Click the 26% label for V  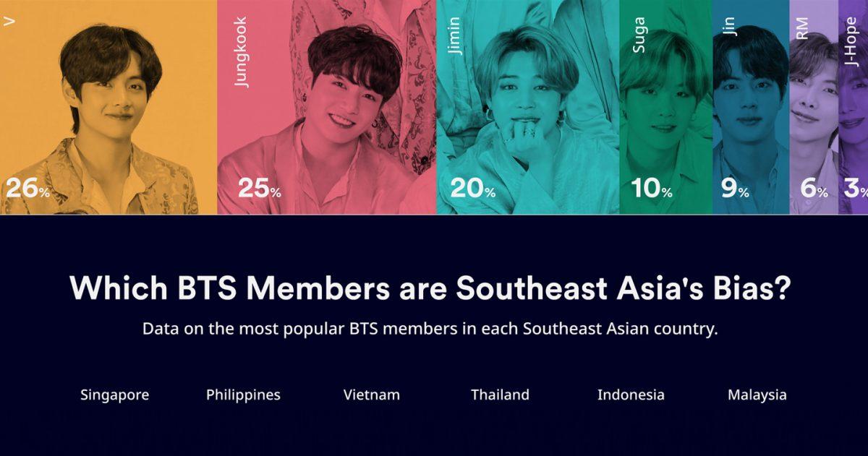click(27, 189)
